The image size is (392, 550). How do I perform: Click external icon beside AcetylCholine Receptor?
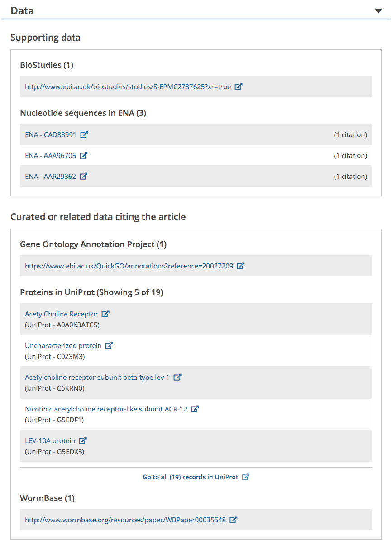tap(105, 313)
